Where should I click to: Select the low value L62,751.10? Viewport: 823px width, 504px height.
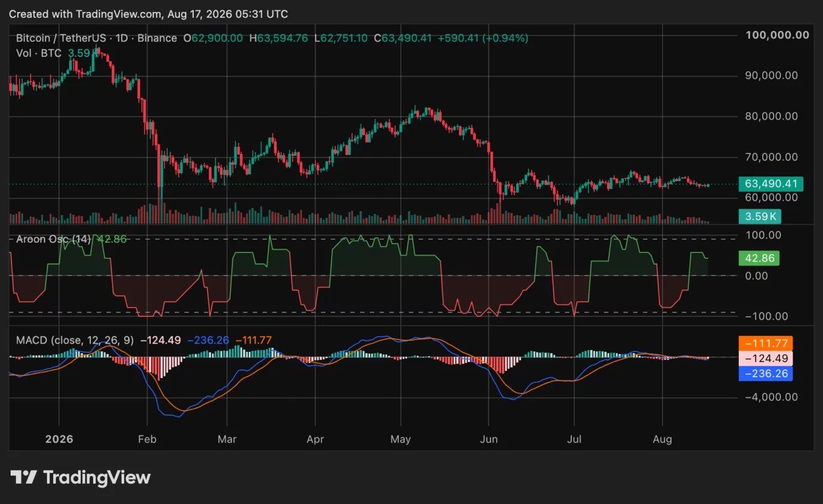point(341,38)
